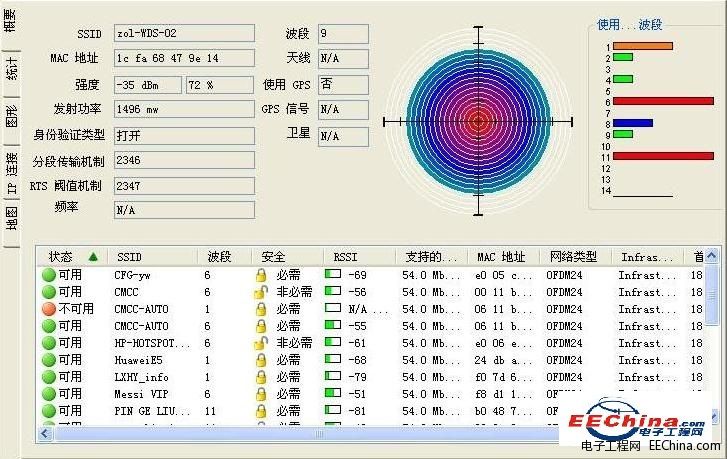Click the 波段 field showing 9
727x459 pixels.
point(343,34)
